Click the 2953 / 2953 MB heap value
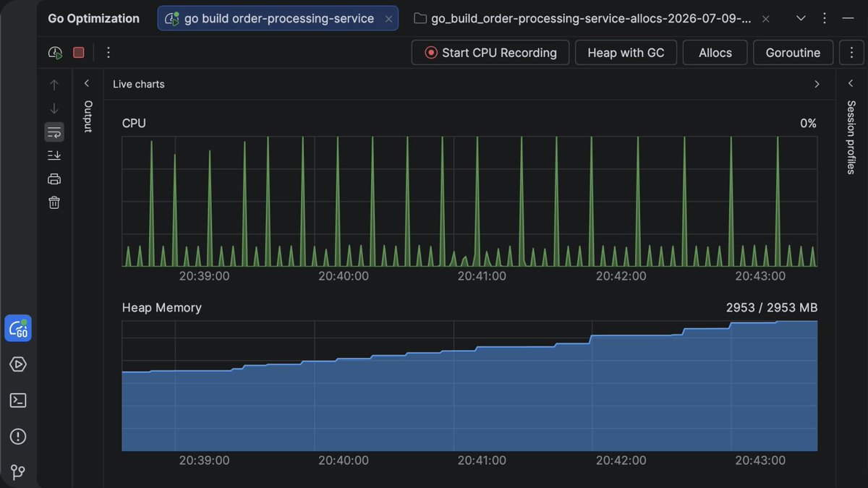This screenshot has height=488, width=868. coord(772,308)
